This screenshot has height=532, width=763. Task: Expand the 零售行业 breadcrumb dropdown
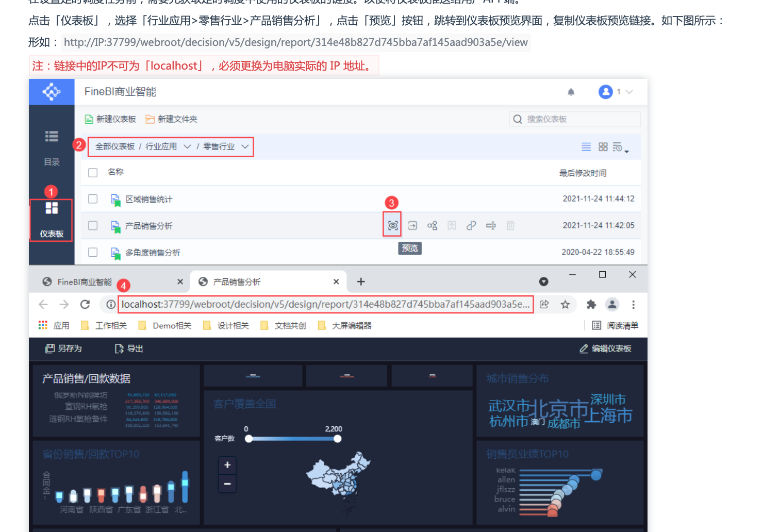[245, 146]
